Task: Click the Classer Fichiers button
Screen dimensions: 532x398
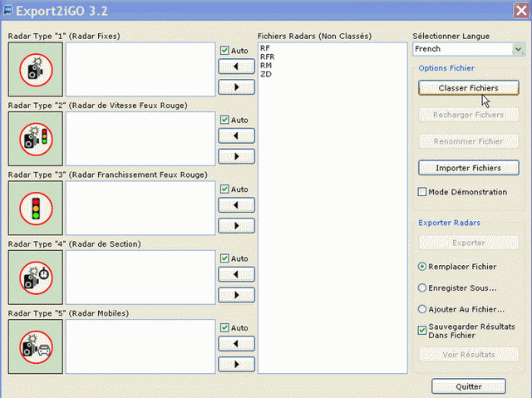Action: tap(468, 87)
